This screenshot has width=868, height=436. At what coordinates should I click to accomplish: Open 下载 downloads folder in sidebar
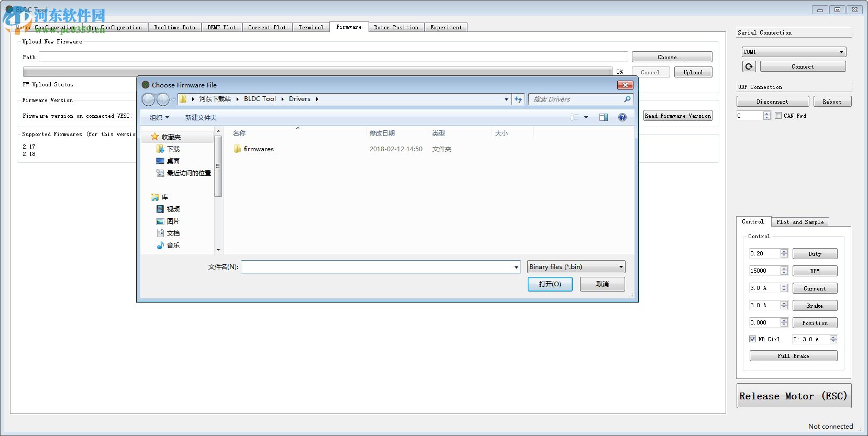pyautogui.click(x=168, y=149)
